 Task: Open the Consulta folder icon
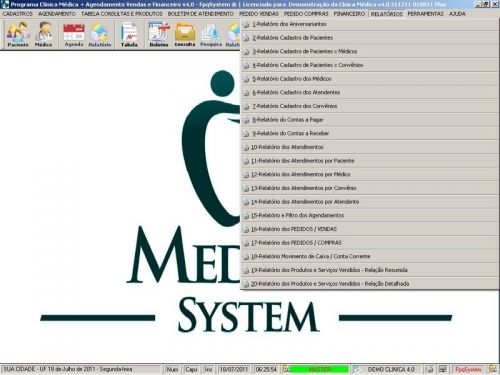[185, 34]
